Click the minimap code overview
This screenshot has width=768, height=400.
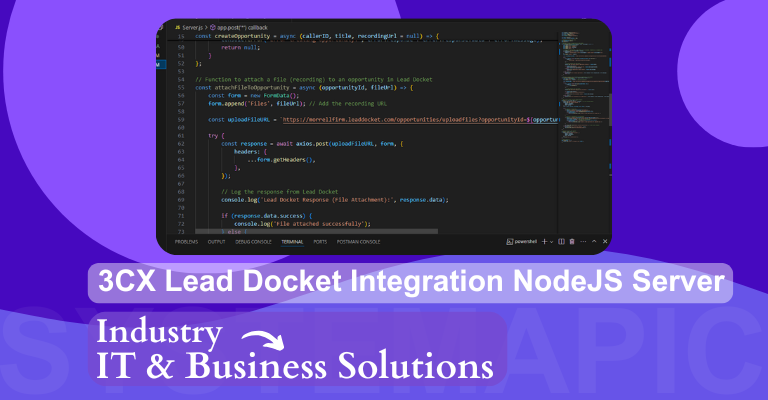click(x=584, y=88)
